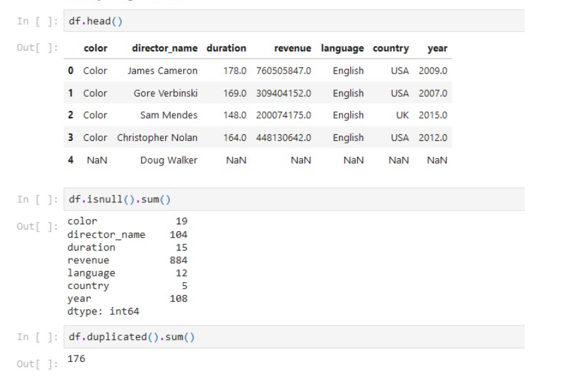Click the color column header
Image resolution: width=575 pixels, height=392 pixels.
tap(96, 48)
